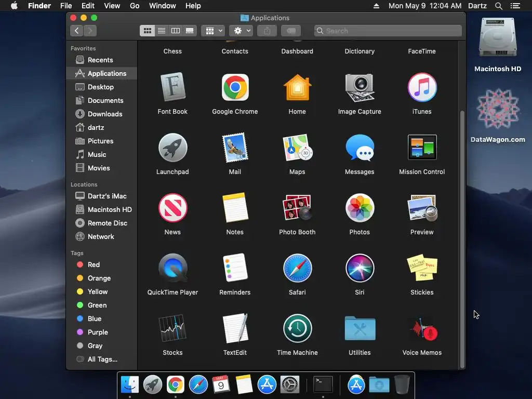Open Photo Booth
Image resolution: width=532 pixels, height=399 pixels.
pyautogui.click(x=297, y=208)
